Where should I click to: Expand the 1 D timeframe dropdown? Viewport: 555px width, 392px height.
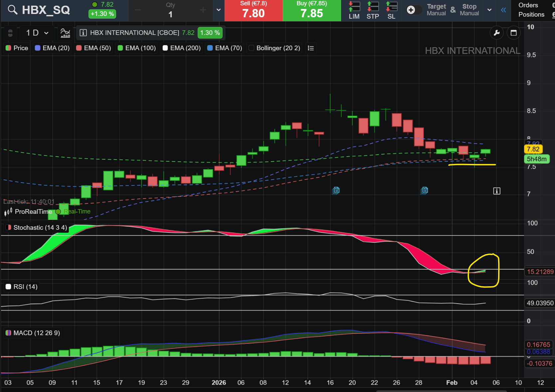point(37,33)
